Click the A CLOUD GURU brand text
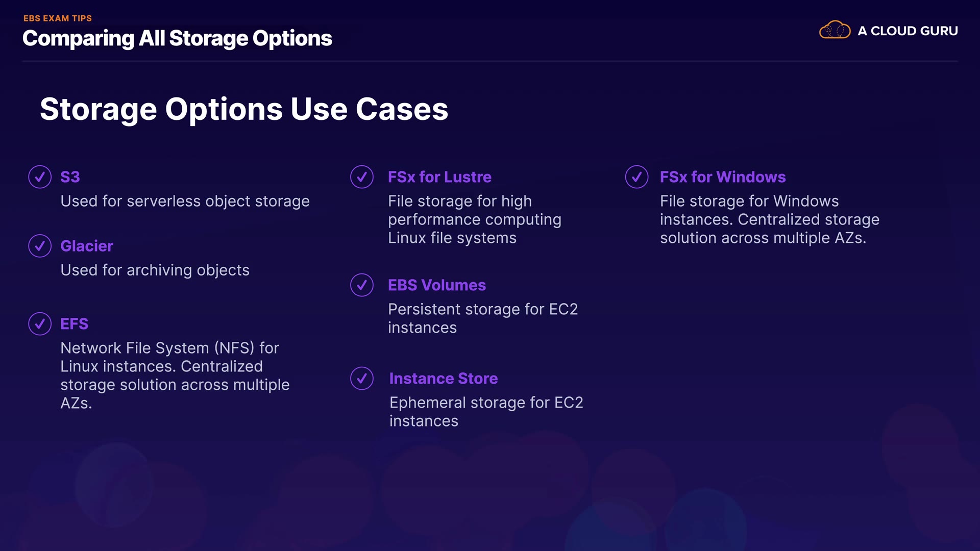The image size is (980, 551). pyautogui.click(x=908, y=31)
